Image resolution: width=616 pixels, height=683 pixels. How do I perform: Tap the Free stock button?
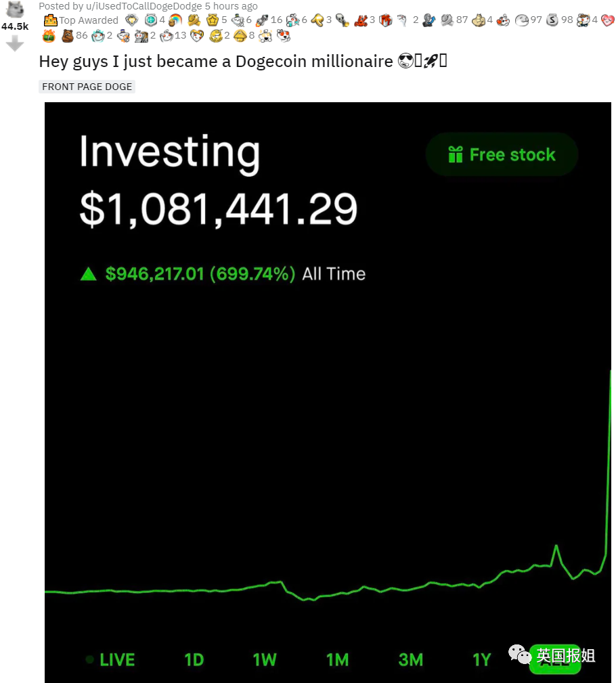(502, 154)
